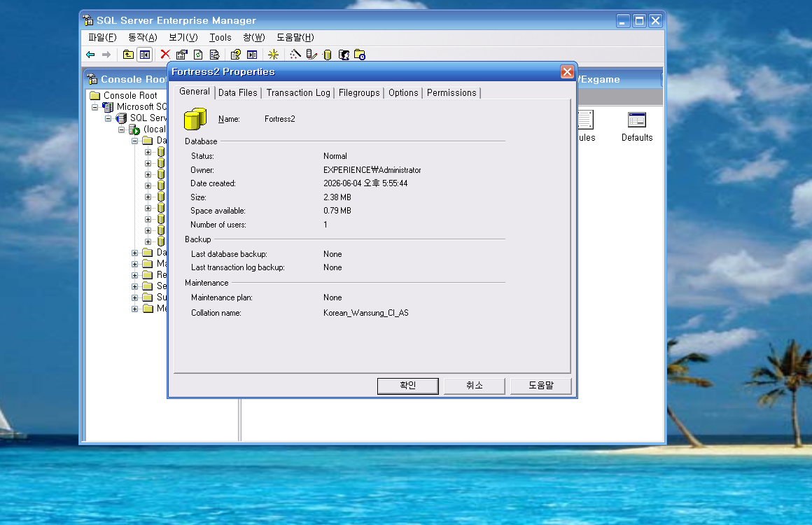This screenshot has height=525, width=812.
Task: Collapse the (local) server node
Action: coord(121,129)
